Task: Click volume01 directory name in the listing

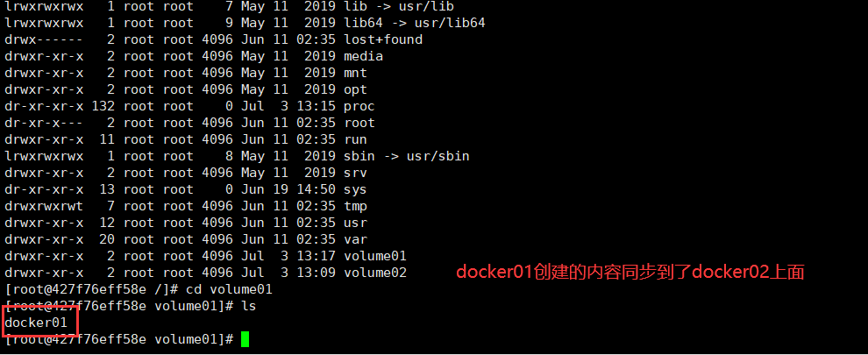Action: tap(375, 256)
